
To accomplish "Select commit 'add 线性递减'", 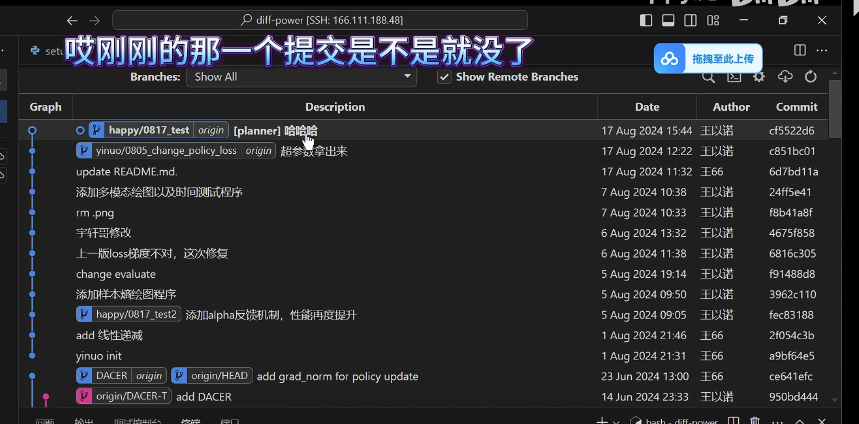I will click(109, 335).
